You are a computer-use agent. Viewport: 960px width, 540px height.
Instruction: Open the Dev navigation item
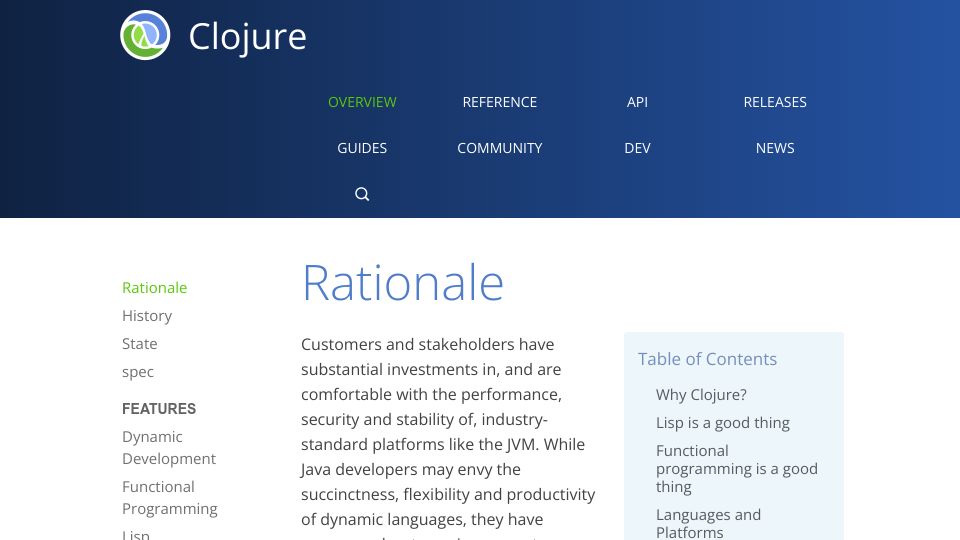click(x=637, y=148)
